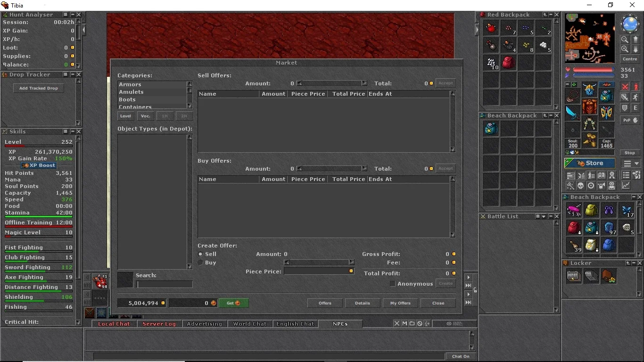Click the Sell Offers amount slider
Image resolution: width=644 pixels, height=362 pixels.
pos(332,83)
